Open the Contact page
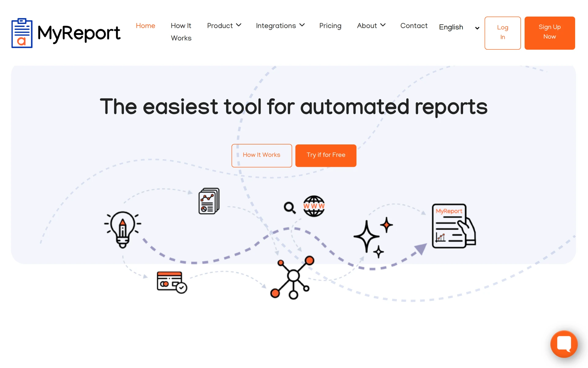Image resolution: width=588 pixels, height=368 pixels. point(414,26)
